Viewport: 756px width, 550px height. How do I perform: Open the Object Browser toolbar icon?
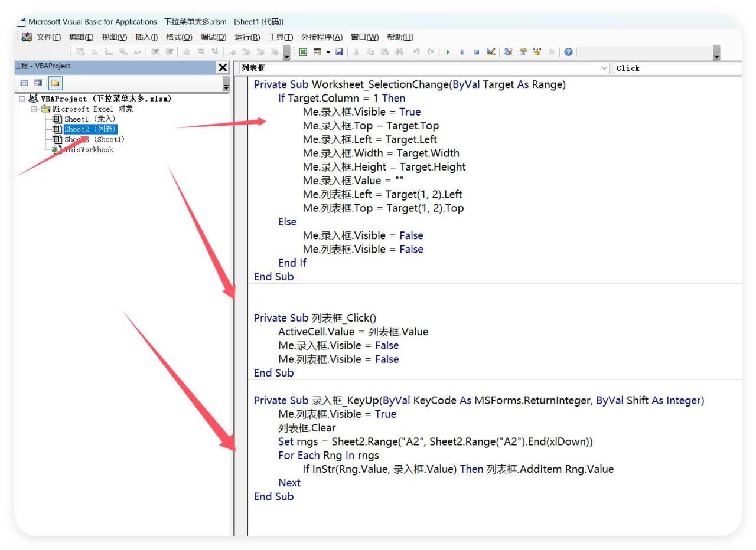[537, 52]
